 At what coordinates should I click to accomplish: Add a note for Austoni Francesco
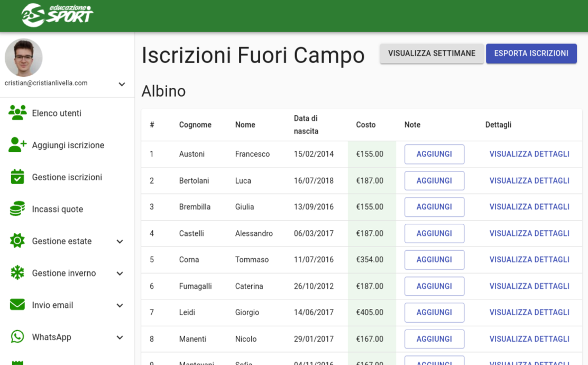[434, 154]
